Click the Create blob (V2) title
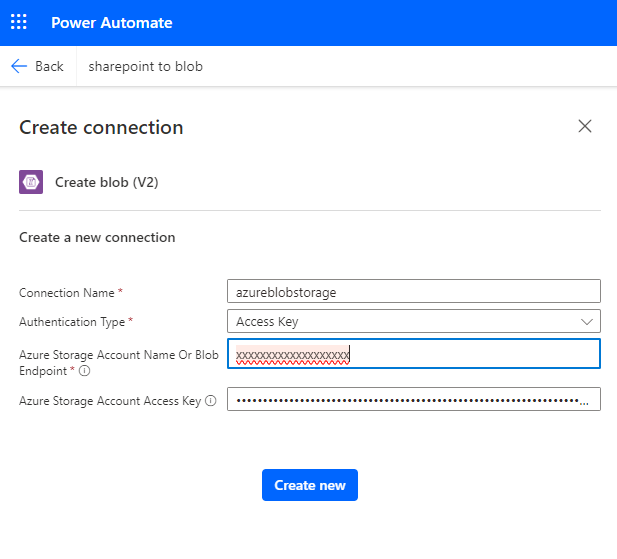The width and height of the screenshot is (617, 559). click(x=107, y=182)
